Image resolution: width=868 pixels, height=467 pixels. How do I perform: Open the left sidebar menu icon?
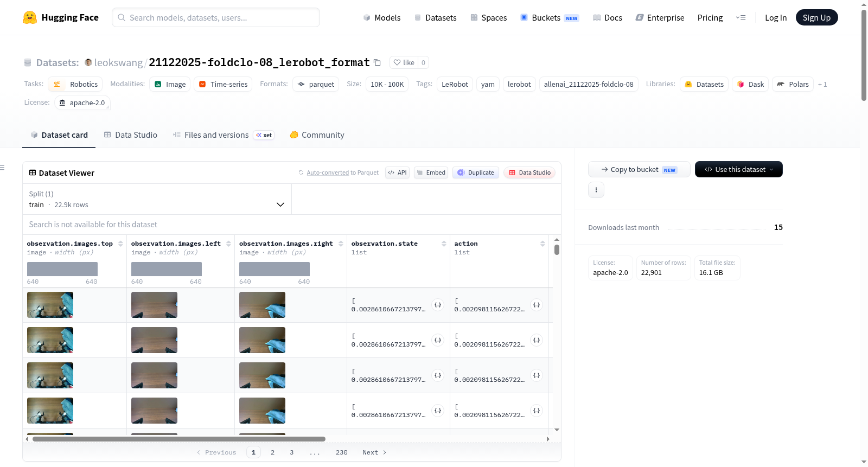(2, 168)
